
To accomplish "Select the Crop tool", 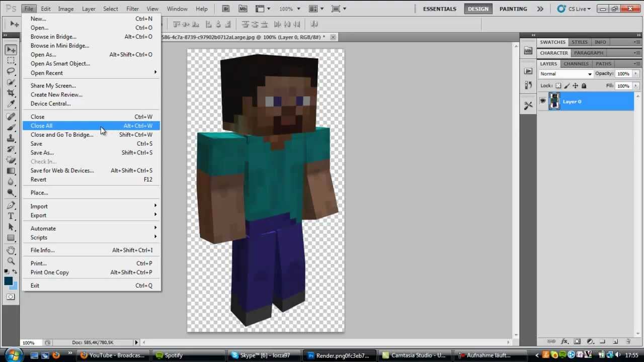I will [x=11, y=93].
